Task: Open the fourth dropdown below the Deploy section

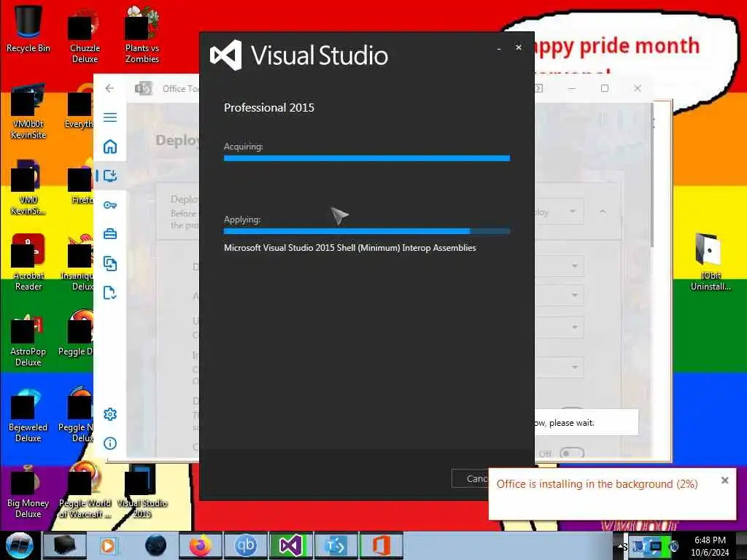Action: tap(560, 367)
